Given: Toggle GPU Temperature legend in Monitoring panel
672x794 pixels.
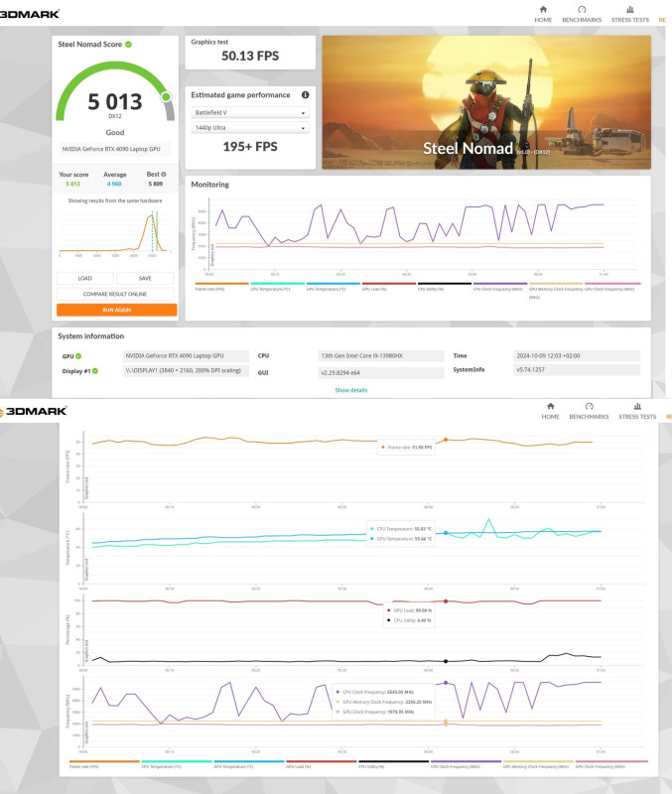Looking at the screenshot, I should click(x=333, y=286).
